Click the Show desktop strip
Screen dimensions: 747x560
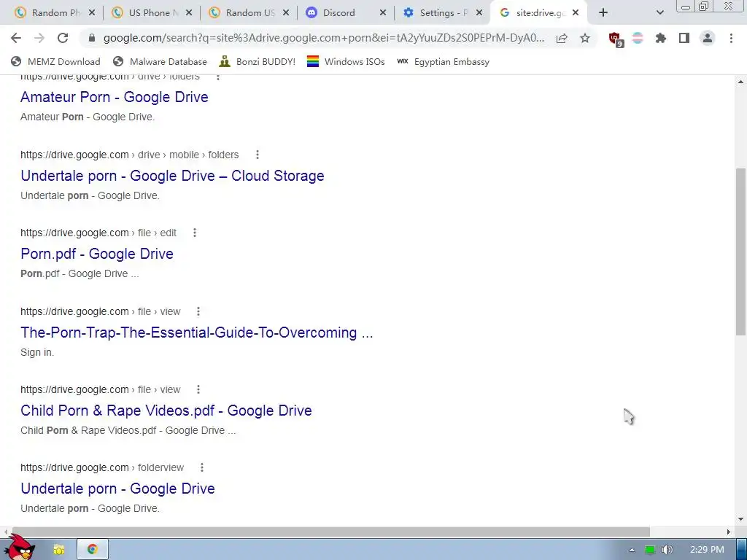(742, 550)
